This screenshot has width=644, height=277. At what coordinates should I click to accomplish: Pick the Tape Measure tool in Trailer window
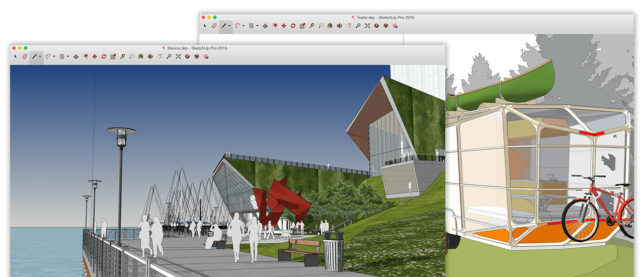312,25
